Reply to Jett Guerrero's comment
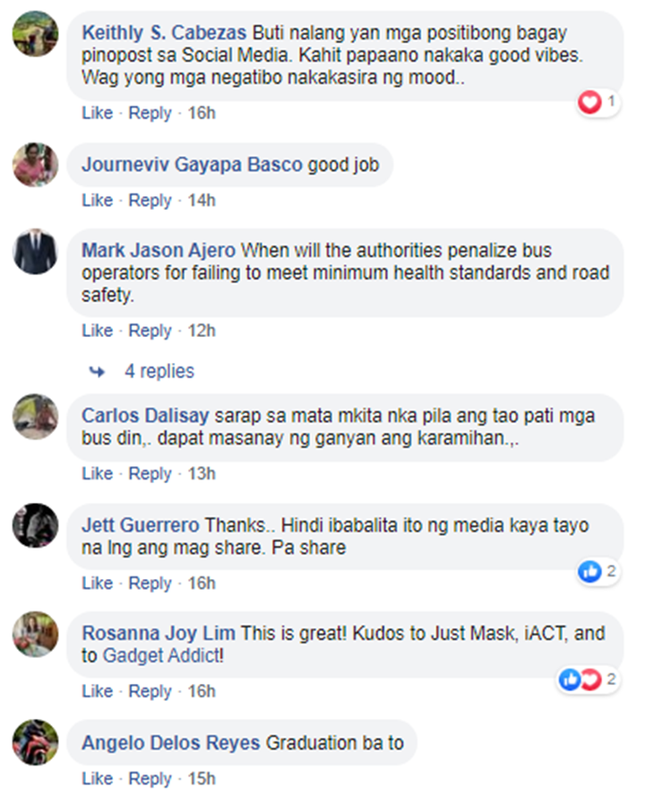 pyautogui.click(x=150, y=583)
